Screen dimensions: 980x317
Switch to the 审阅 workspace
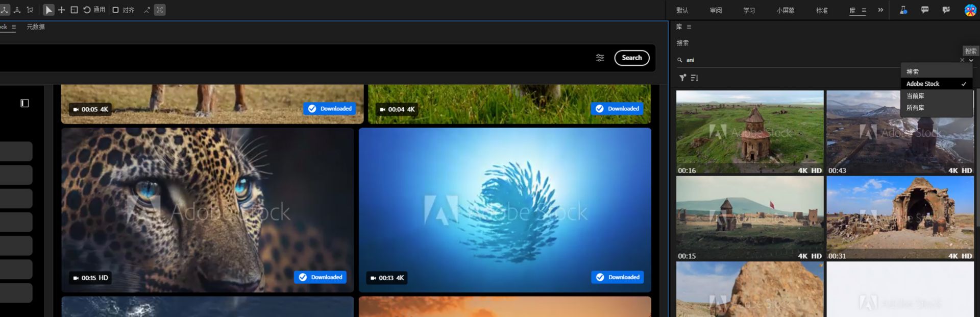click(716, 10)
